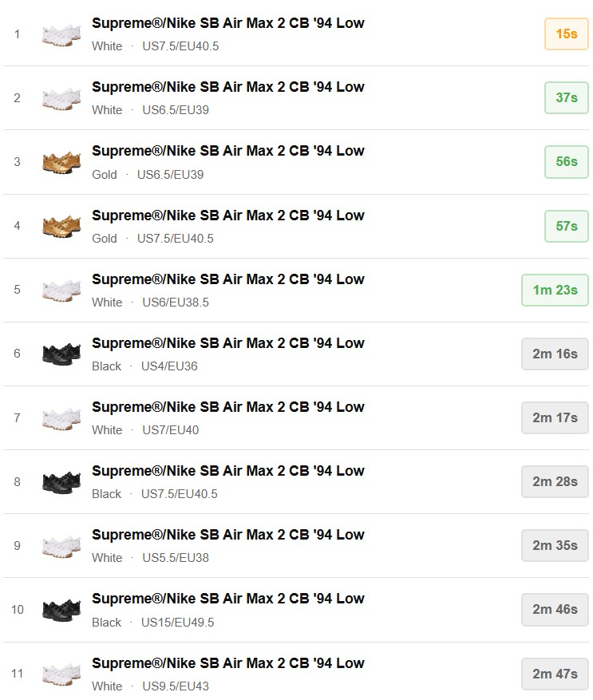This screenshot has height=700, width=593.
Task: Select the black shoe image in row 8
Action: [x=61, y=482]
